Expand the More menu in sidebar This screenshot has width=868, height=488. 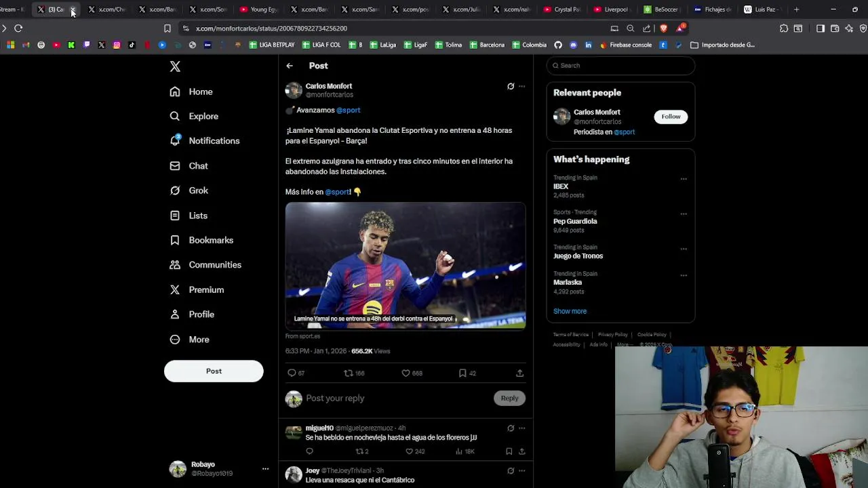tap(189, 340)
